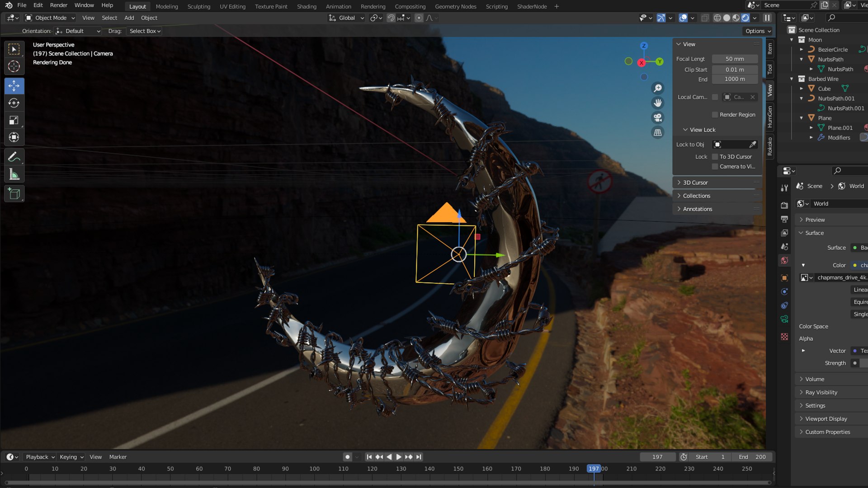868x488 pixels.
Task: Open the Item tab in viewport sidebar
Action: 769,48
